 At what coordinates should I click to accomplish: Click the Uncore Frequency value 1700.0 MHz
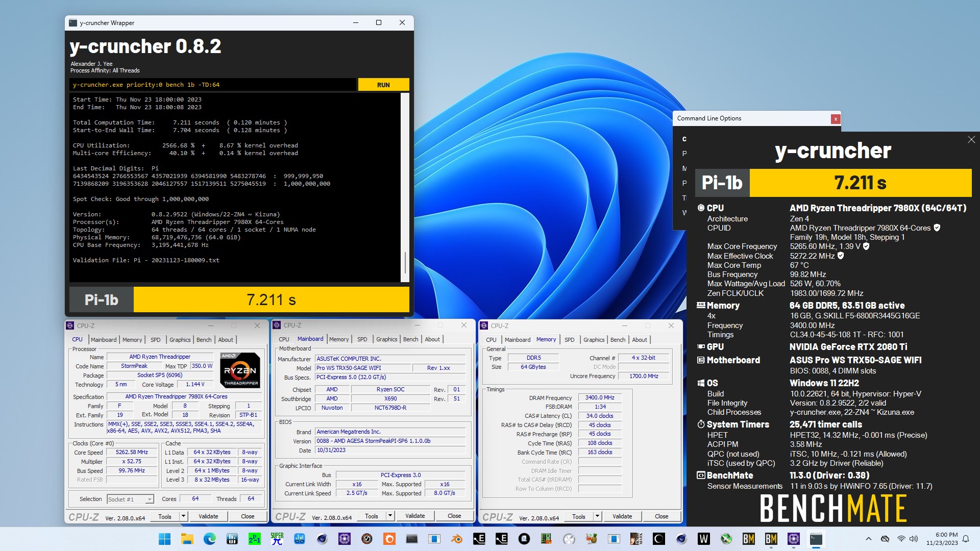(644, 377)
